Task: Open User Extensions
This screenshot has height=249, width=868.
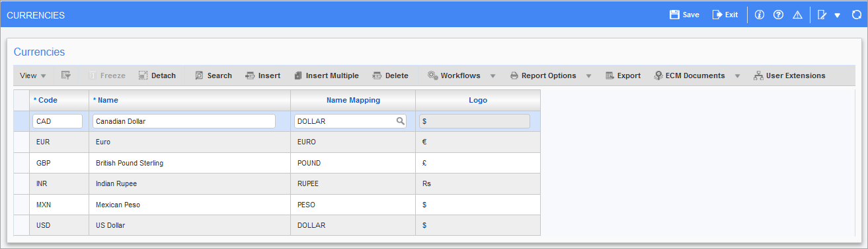Action: click(x=789, y=75)
